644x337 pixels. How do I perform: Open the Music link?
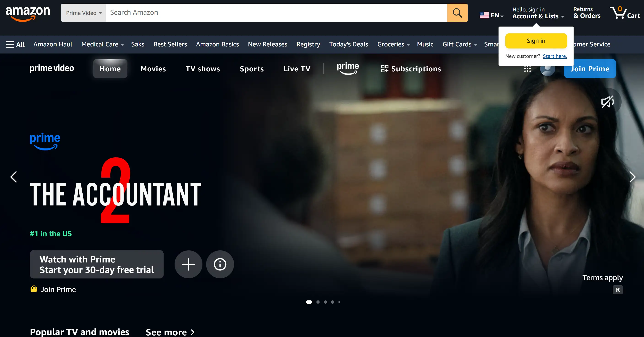425,44
